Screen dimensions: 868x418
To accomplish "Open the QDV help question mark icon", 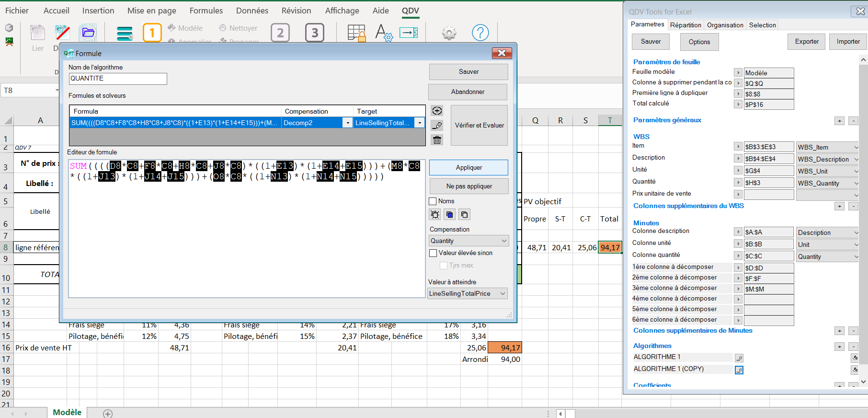I will click(480, 33).
